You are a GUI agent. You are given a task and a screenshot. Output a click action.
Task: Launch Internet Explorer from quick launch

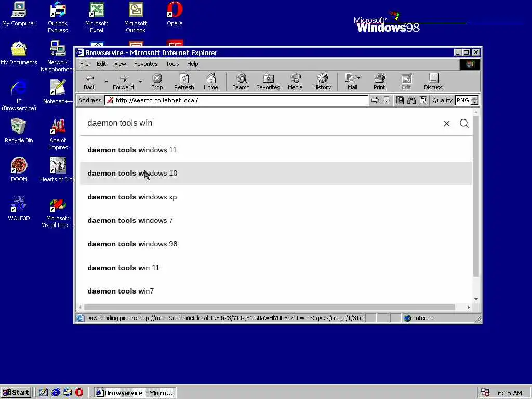pyautogui.click(x=56, y=393)
